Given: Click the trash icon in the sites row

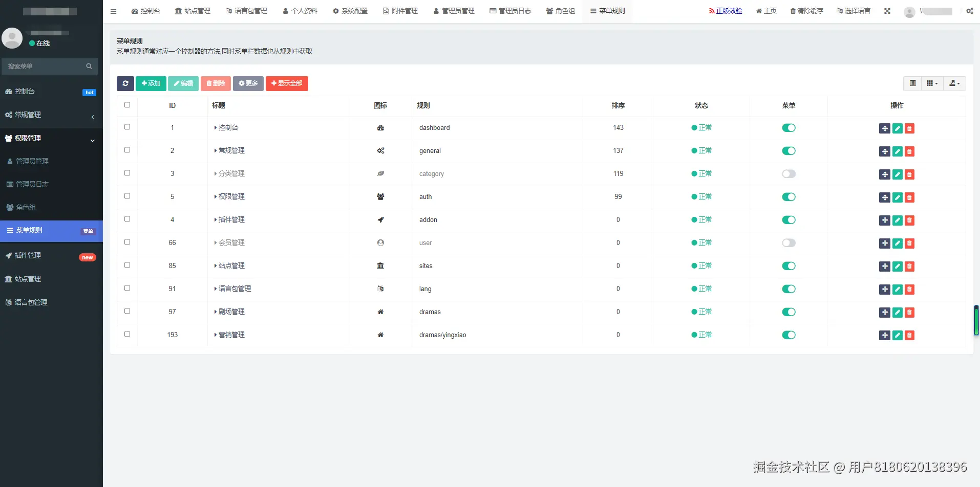Looking at the screenshot, I should tap(909, 267).
